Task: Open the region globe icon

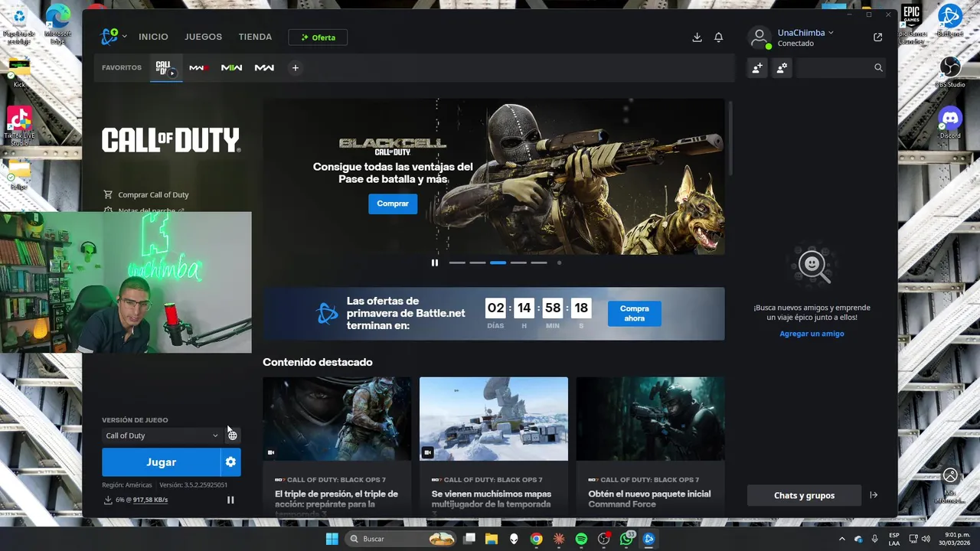Action: click(x=233, y=435)
